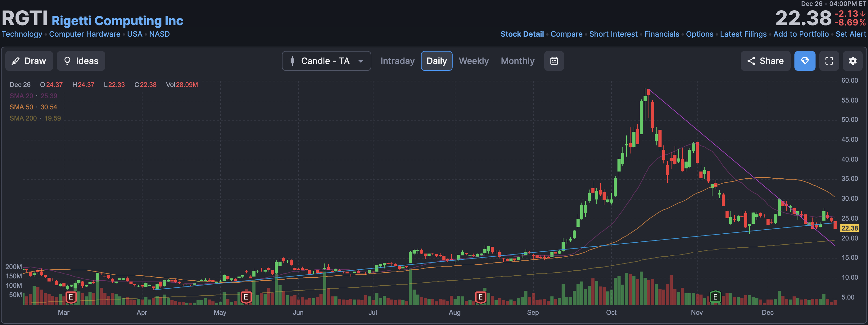Switch to Weekly timeframe
Viewport: 868px width, 325px height.
click(473, 61)
